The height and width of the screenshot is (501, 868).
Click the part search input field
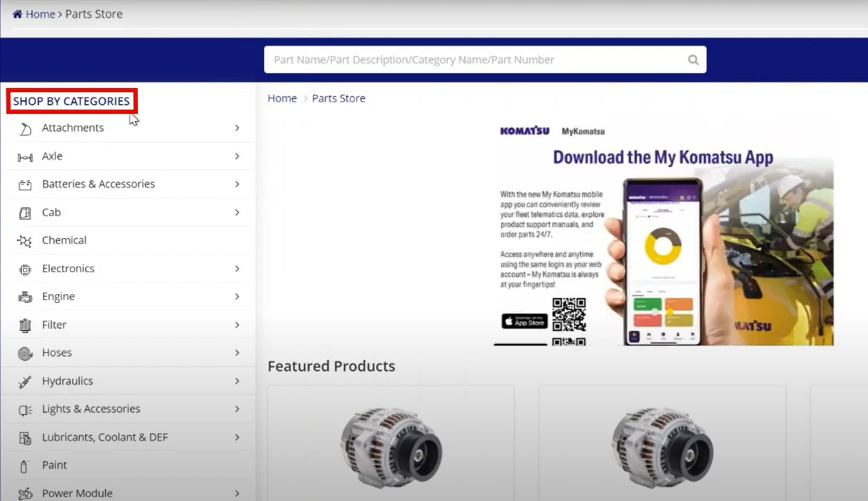tap(485, 60)
